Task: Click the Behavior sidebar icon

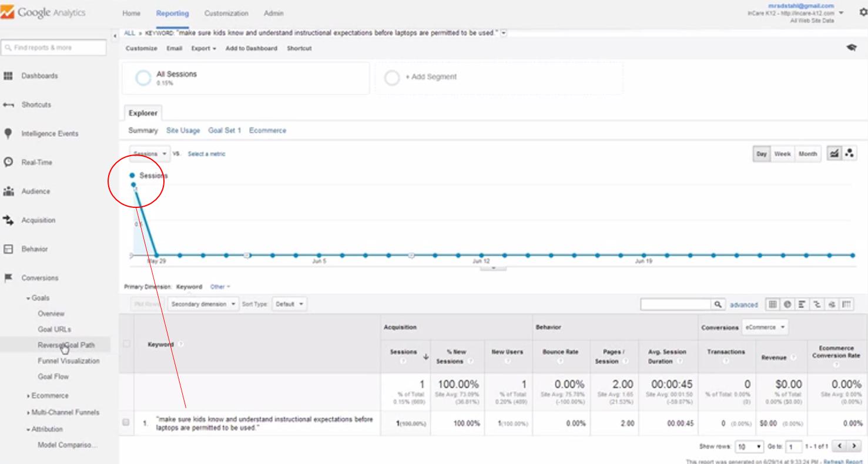Action: pos(8,249)
